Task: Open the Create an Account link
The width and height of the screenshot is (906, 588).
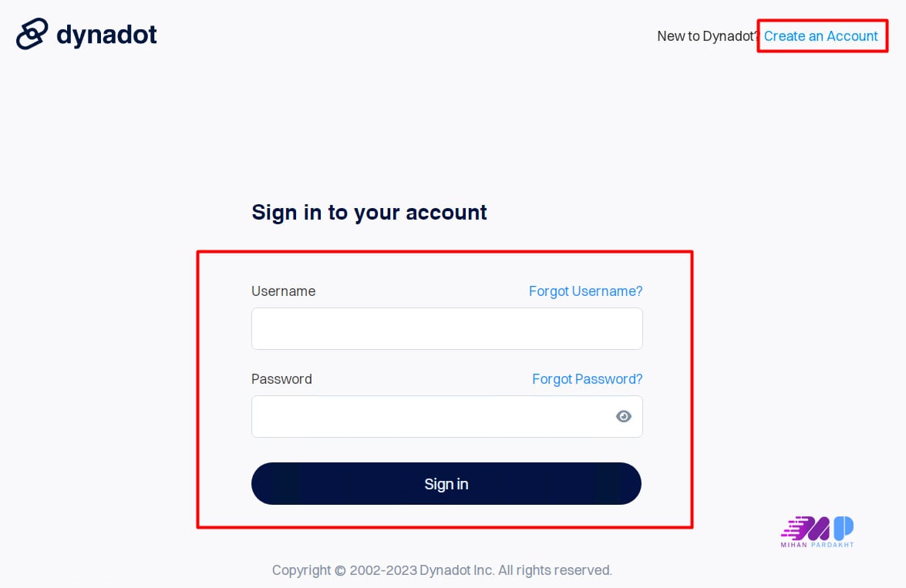Action: tap(820, 36)
